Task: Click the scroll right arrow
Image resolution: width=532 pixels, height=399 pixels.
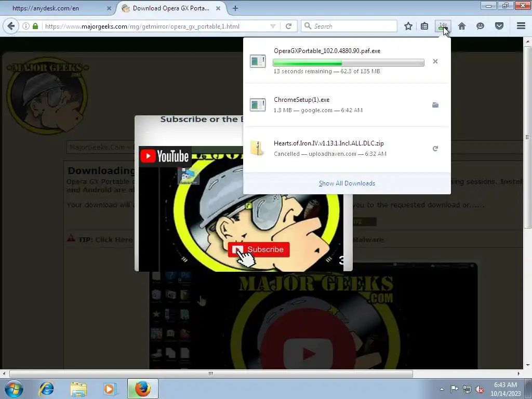Action: [518, 374]
